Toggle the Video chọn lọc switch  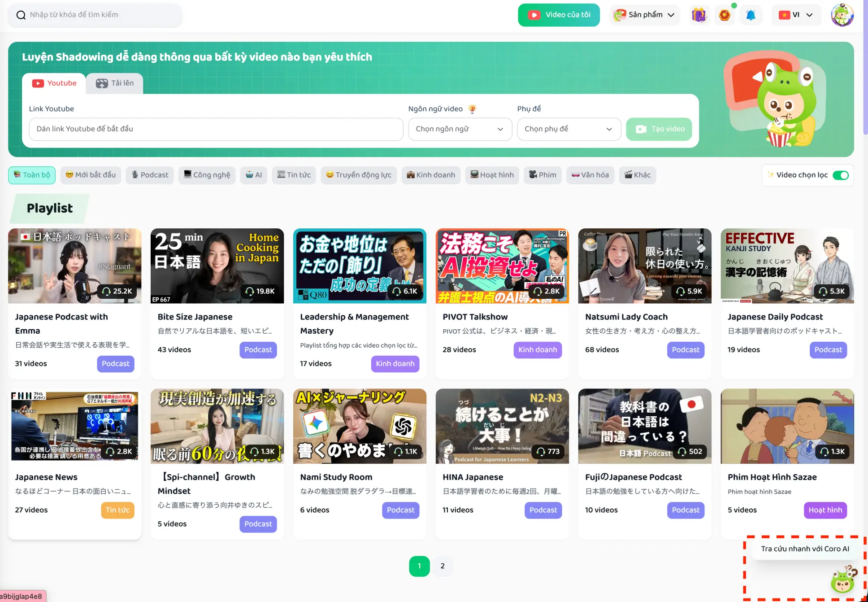coord(841,175)
